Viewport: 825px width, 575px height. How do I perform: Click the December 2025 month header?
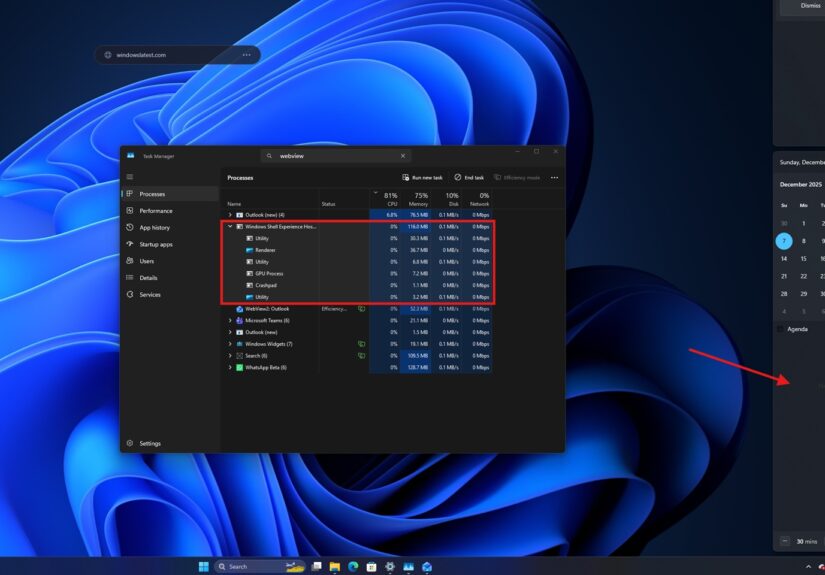800,185
